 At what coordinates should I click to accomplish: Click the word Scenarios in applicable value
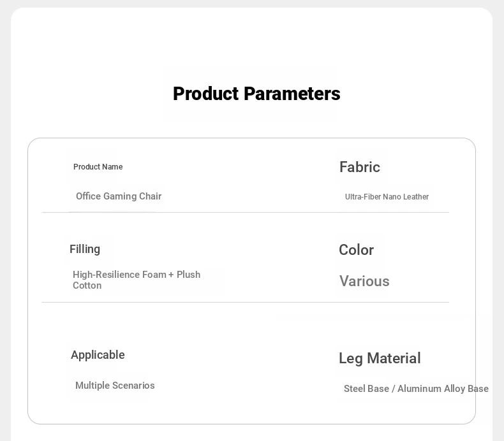tap(133, 386)
